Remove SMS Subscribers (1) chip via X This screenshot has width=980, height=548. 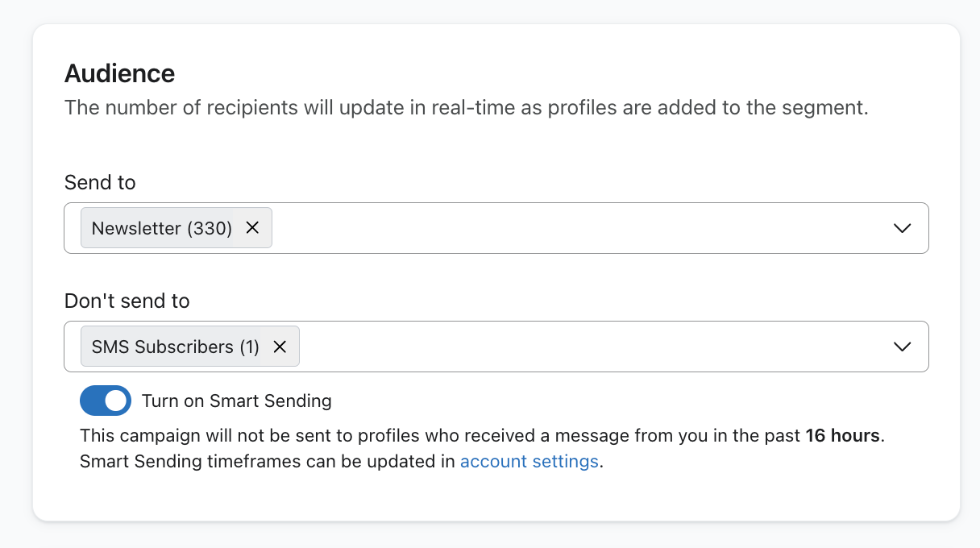coord(280,347)
